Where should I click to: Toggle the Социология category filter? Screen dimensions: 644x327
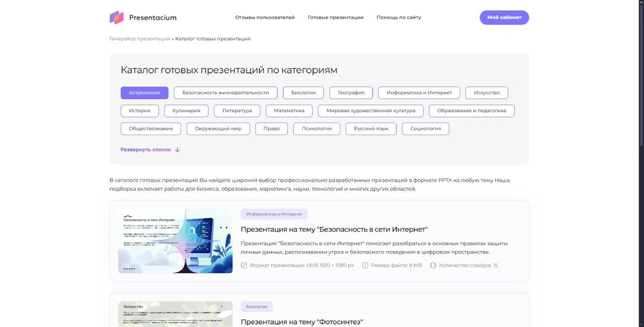[x=425, y=129]
